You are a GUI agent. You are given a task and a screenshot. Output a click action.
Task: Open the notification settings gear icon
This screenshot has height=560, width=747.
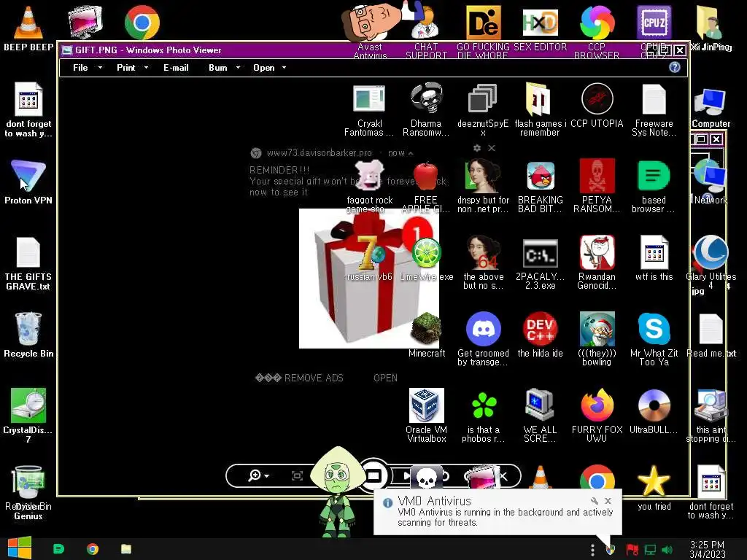pos(477,148)
